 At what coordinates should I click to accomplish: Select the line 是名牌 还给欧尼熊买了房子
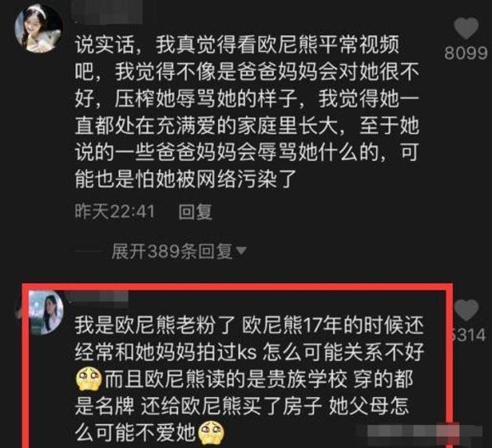click(242, 406)
